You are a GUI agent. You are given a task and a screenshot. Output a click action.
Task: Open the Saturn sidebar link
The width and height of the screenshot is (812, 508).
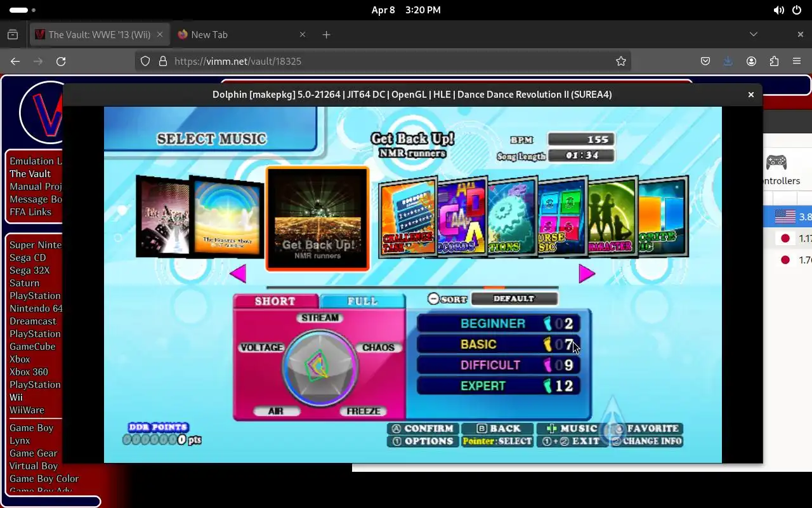24,283
